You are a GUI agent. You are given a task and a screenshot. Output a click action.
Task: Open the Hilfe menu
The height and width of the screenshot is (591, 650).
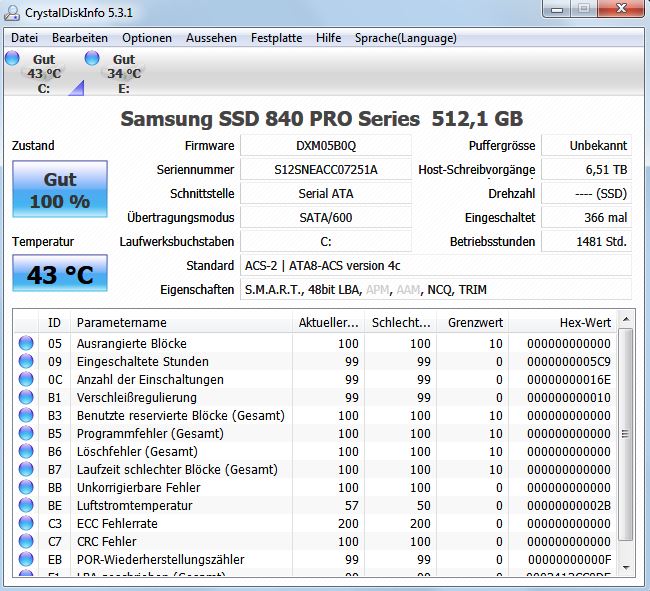(x=328, y=38)
